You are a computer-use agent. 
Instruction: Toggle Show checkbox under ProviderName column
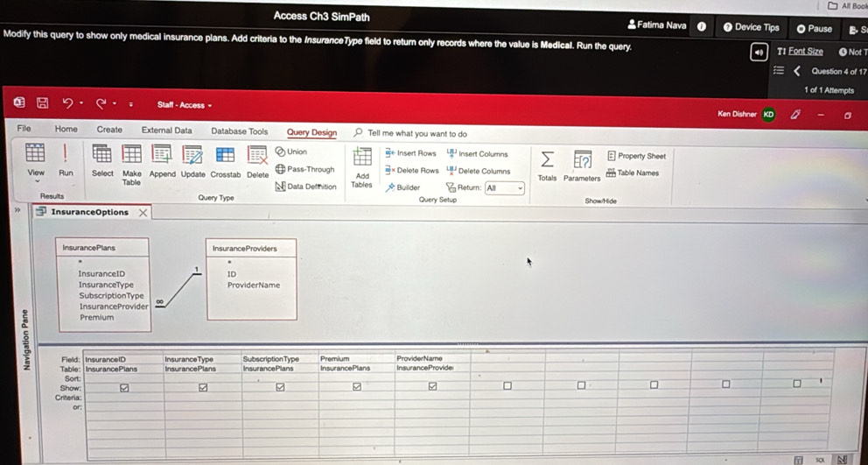(432, 386)
